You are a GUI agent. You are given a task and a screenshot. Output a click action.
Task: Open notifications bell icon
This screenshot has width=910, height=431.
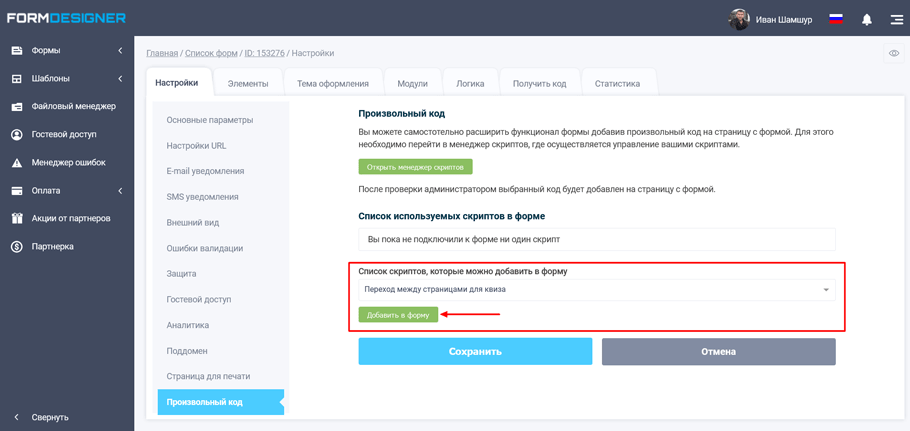(x=867, y=19)
